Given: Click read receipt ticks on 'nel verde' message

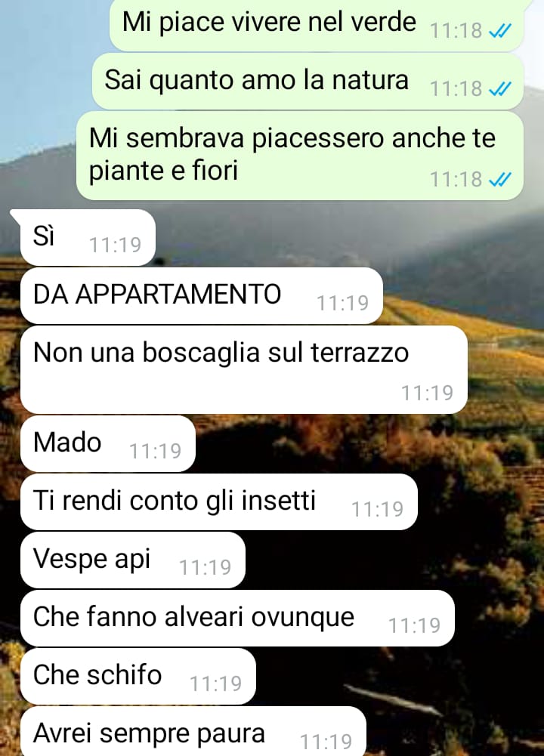Looking at the screenshot, I should [499, 31].
